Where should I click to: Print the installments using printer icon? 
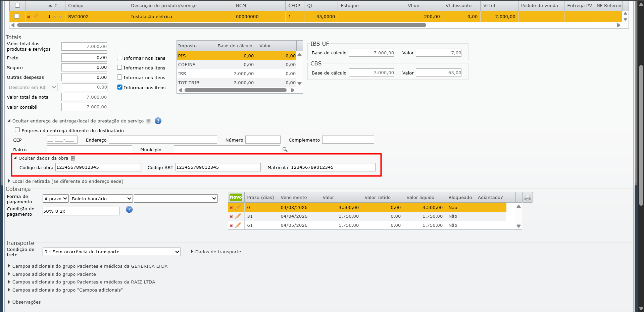click(x=527, y=197)
